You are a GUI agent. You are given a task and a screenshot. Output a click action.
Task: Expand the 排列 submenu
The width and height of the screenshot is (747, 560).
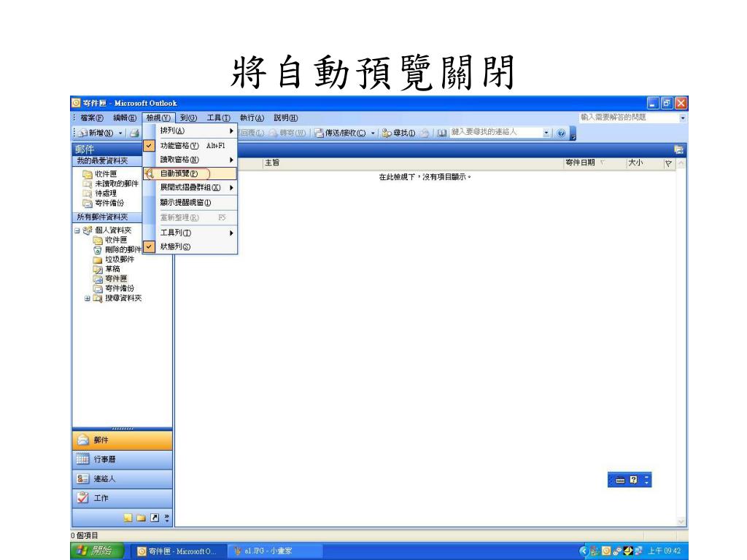coord(190,131)
